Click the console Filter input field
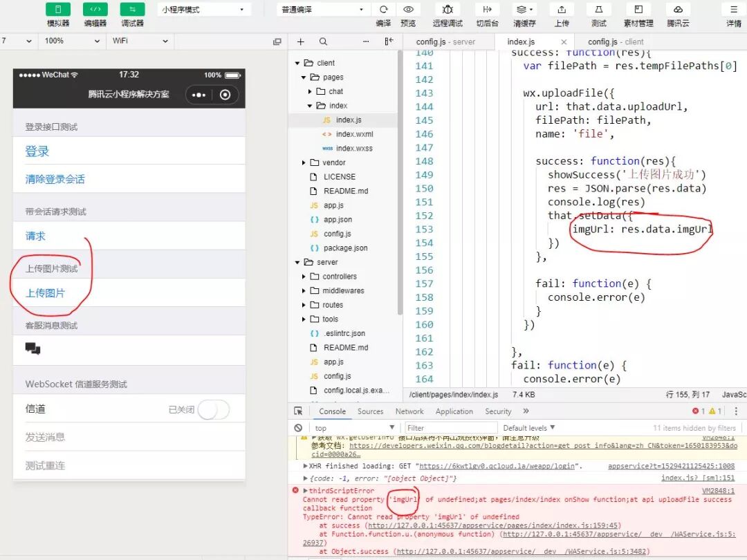 pyautogui.click(x=451, y=428)
